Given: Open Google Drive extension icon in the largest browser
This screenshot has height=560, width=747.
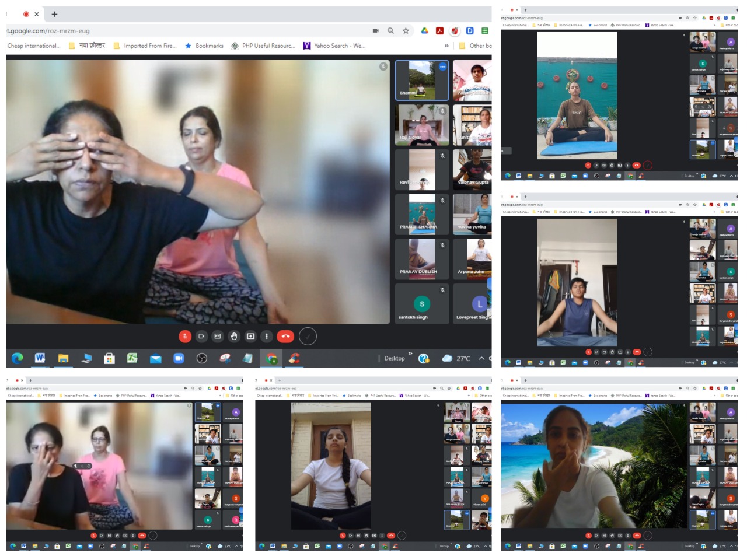Looking at the screenshot, I should pyautogui.click(x=425, y=30).
